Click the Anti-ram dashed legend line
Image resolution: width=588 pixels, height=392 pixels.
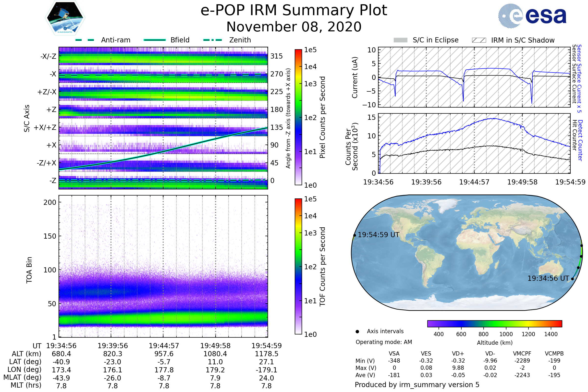point(85,40)
